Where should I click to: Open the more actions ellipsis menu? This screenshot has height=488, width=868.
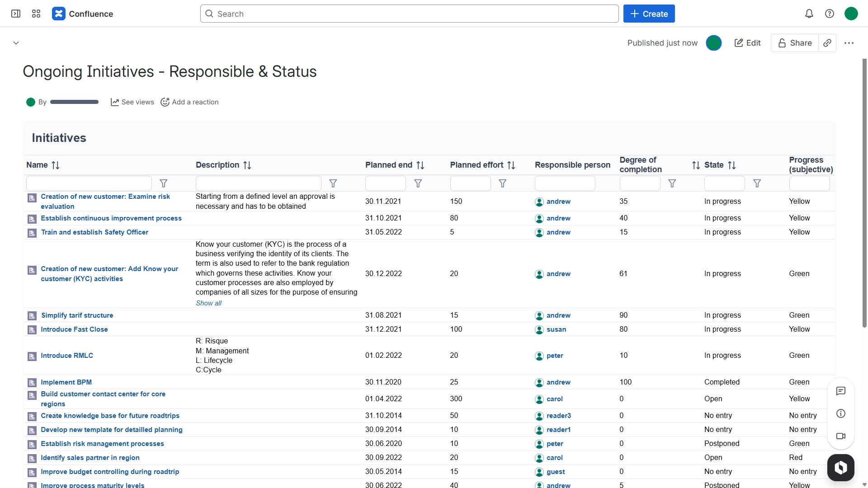tap(849, 43)
